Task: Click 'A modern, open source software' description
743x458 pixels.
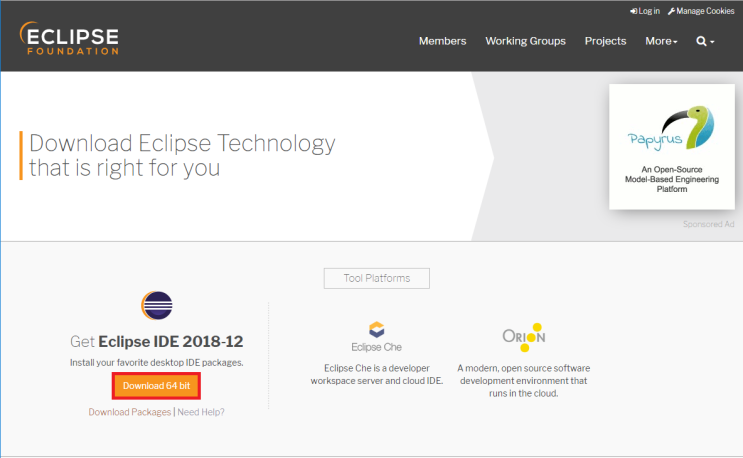Action: tap(524, 380)
